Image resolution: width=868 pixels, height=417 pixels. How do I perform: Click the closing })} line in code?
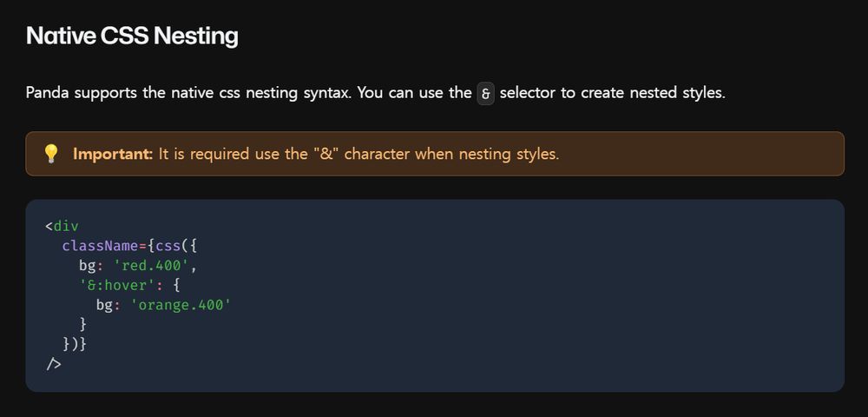[x=74, y=344]
